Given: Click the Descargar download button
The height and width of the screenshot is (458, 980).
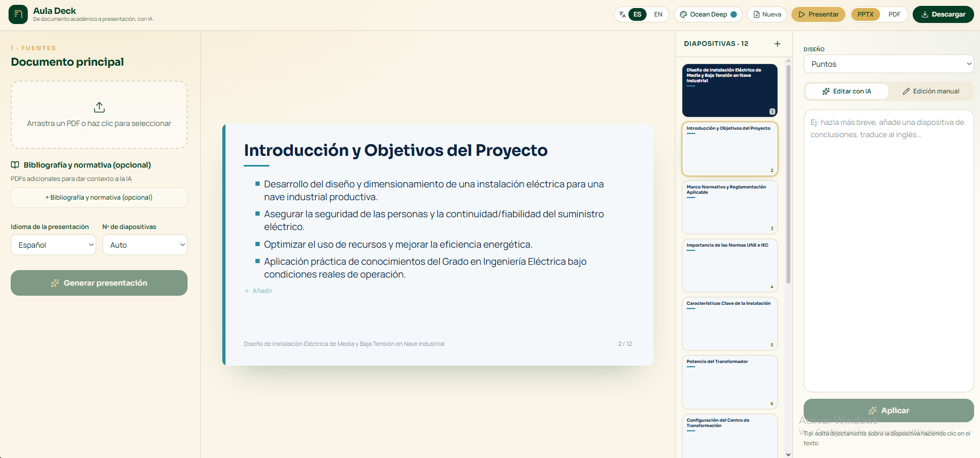Looking at the screenshot, I should point(943,14).
